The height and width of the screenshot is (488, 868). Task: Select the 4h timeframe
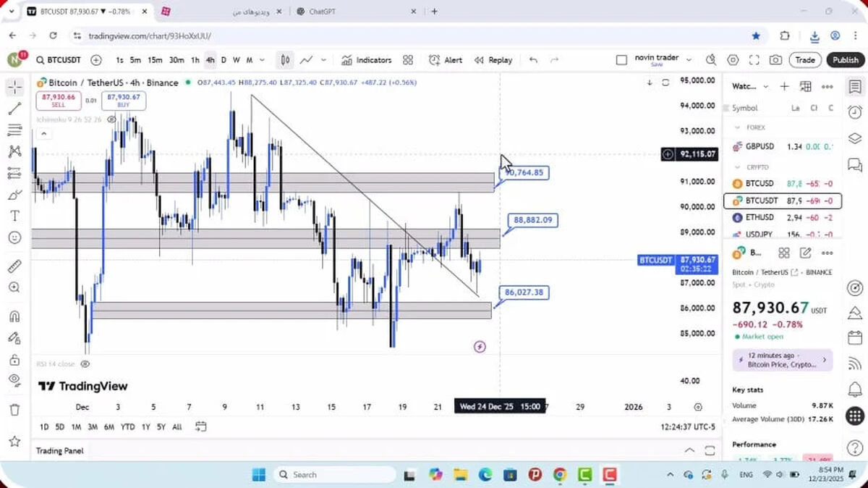point(210,60)
